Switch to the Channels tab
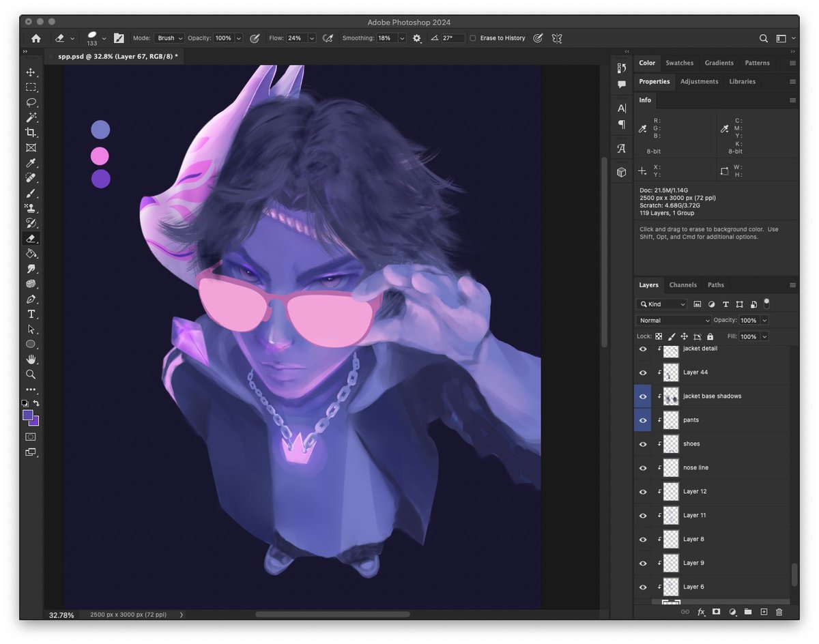The height and width of the screenshot is (644, 819). tap(683, 285)
